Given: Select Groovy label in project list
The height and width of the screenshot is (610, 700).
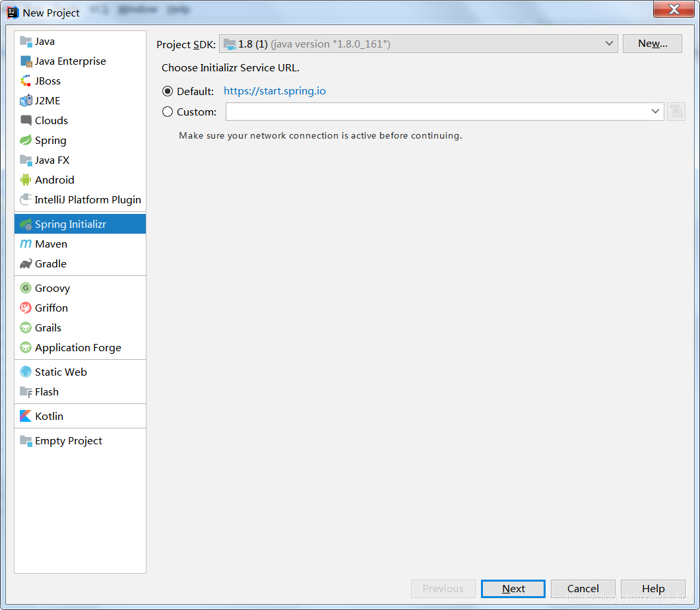Looking at the screenshot, I should [52, 288].
